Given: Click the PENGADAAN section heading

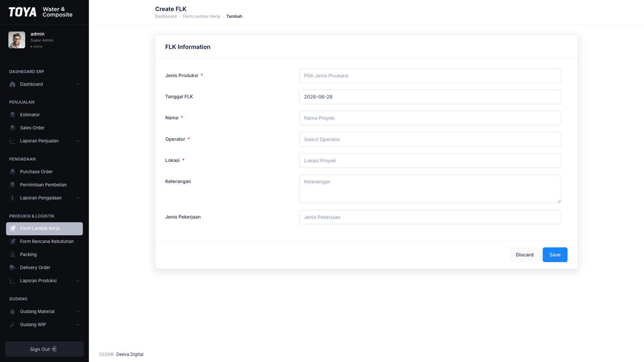Looking at the screenshot, I should pyautogui.click(x=22, y=159).
